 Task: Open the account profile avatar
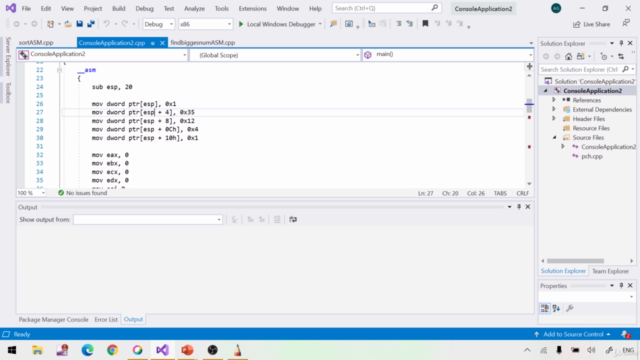[x=556, y=8]
